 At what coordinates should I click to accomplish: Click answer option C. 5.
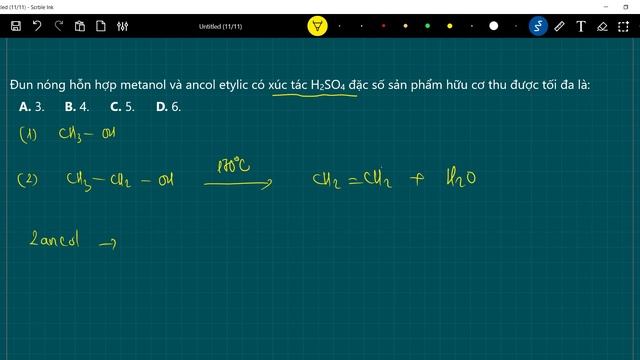pyautogui.click(x=122, y=107)
